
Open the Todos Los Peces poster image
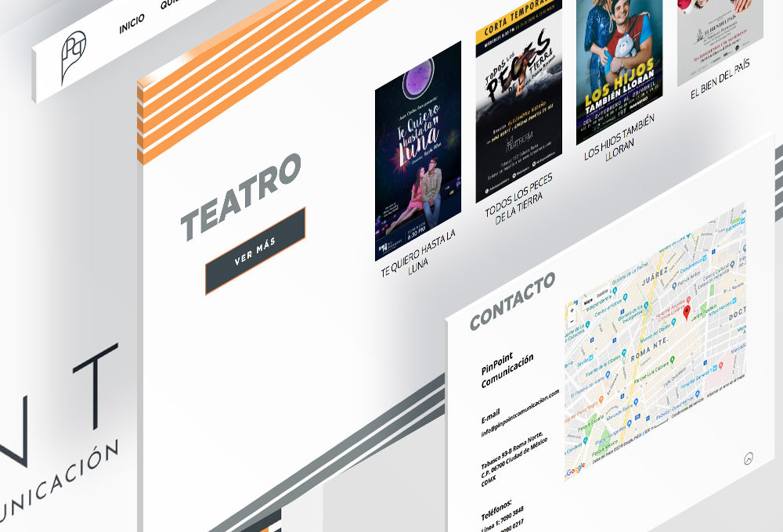[518, 102]
